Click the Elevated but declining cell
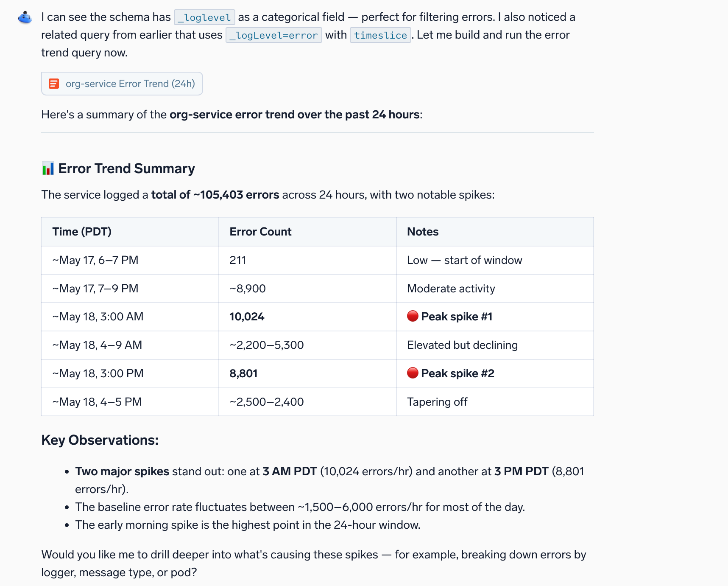The width and height of the screenshot is (728, 586). [x=495, y=345]
